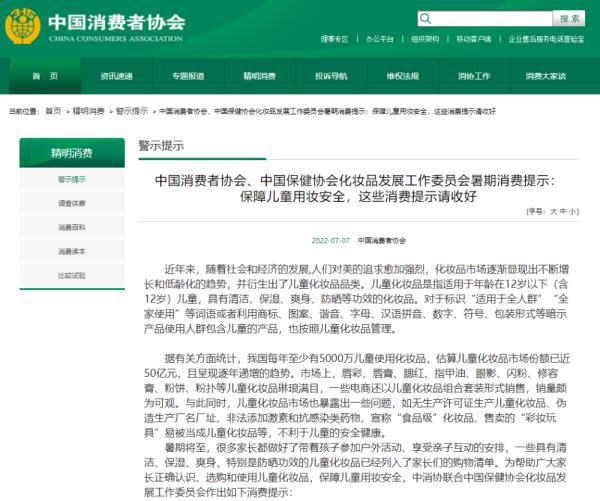This screenshot has height=501, width=600.
Task: Go to the 首页 tab in the main navigation
Action: coord(45,76)
